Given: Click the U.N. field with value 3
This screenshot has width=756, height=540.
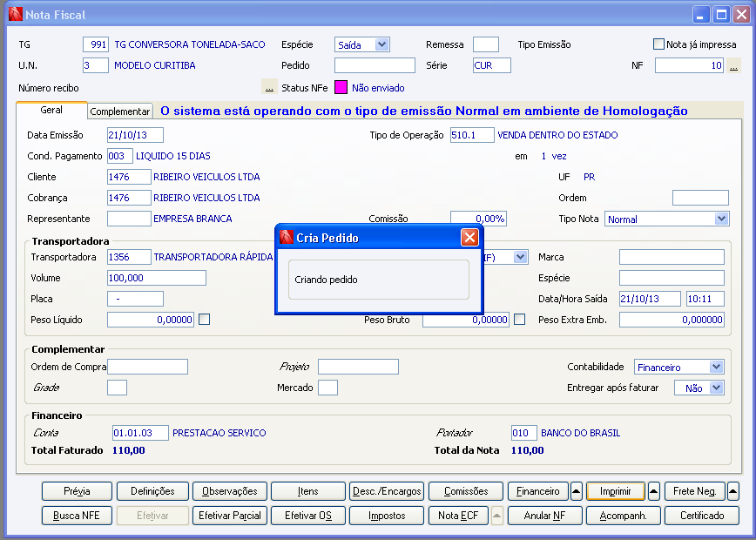Looking at the screenshot, I should pyautogui.click(x=96, y=65).
